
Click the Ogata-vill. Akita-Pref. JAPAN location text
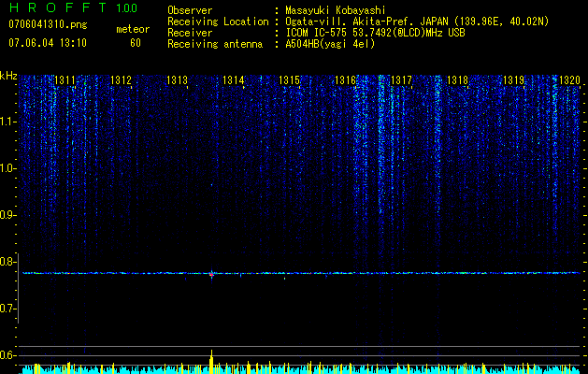click(x=417, y=22)
